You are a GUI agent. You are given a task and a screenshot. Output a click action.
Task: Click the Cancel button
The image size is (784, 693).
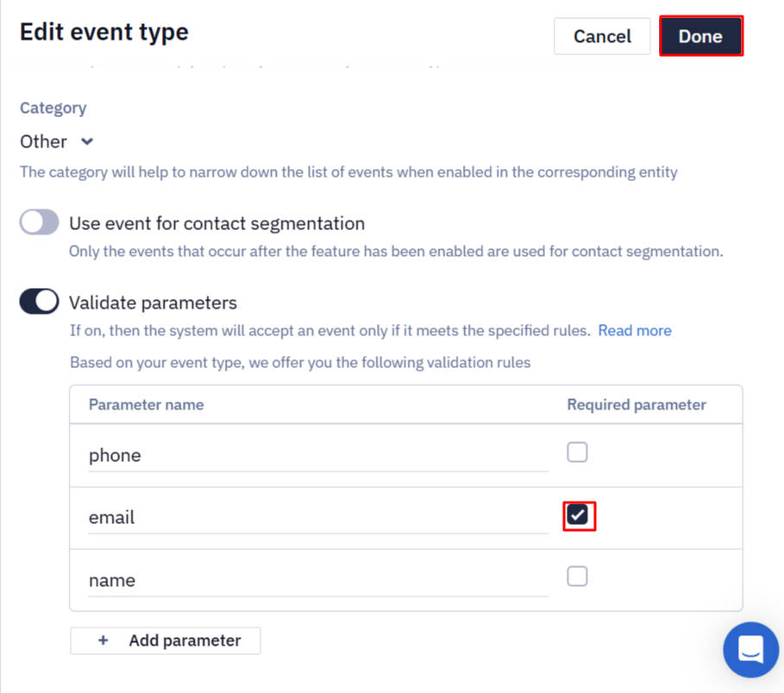coord(602,36)
